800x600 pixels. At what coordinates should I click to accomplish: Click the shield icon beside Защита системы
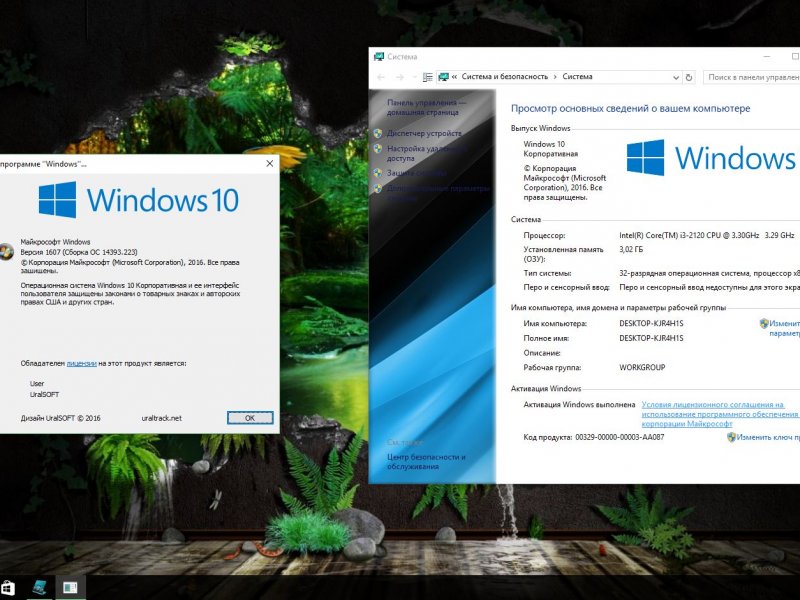click(x=378, y=173)
